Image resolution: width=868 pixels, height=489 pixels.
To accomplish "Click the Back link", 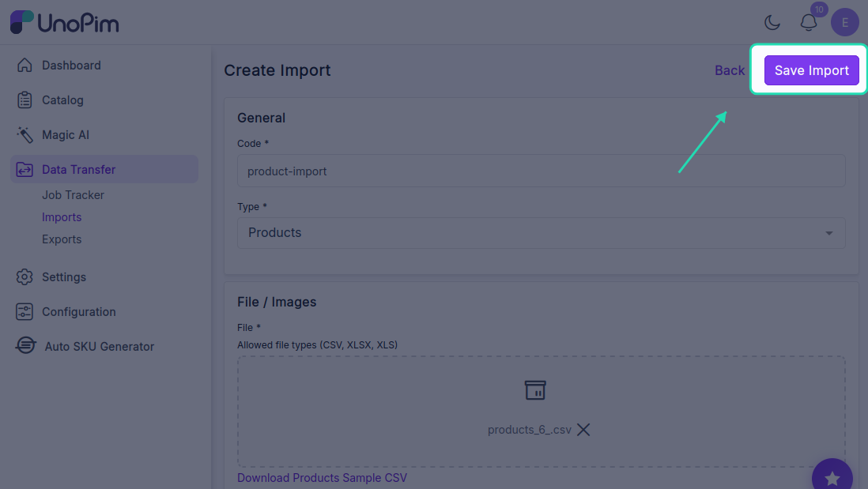I will point(730,70).
